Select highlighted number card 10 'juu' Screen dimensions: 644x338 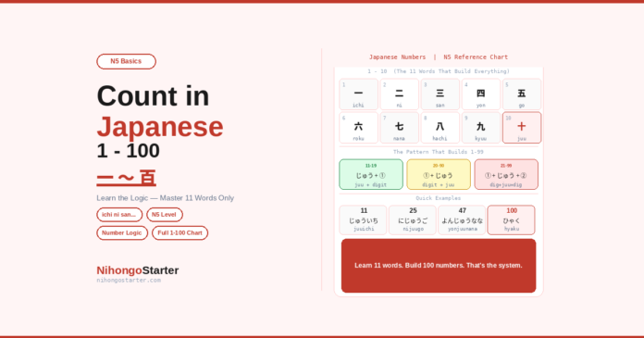pyautogui.click(x=522, y=128)
